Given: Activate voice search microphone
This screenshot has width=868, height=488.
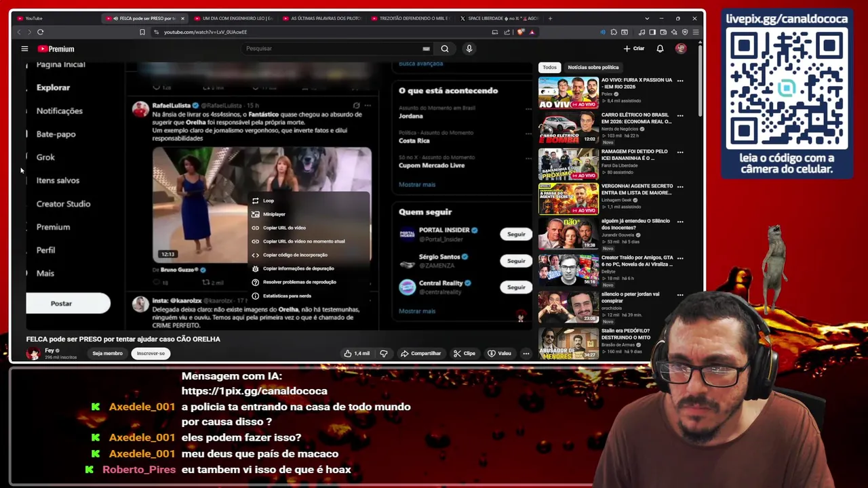Looking at the screenshot, I should pos(469,49).
